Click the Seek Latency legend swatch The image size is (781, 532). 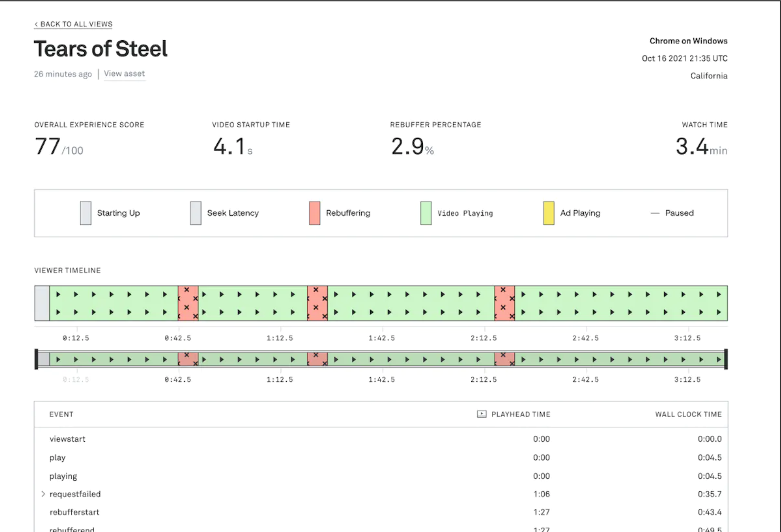pyautogui.click(x=196, y=213)
